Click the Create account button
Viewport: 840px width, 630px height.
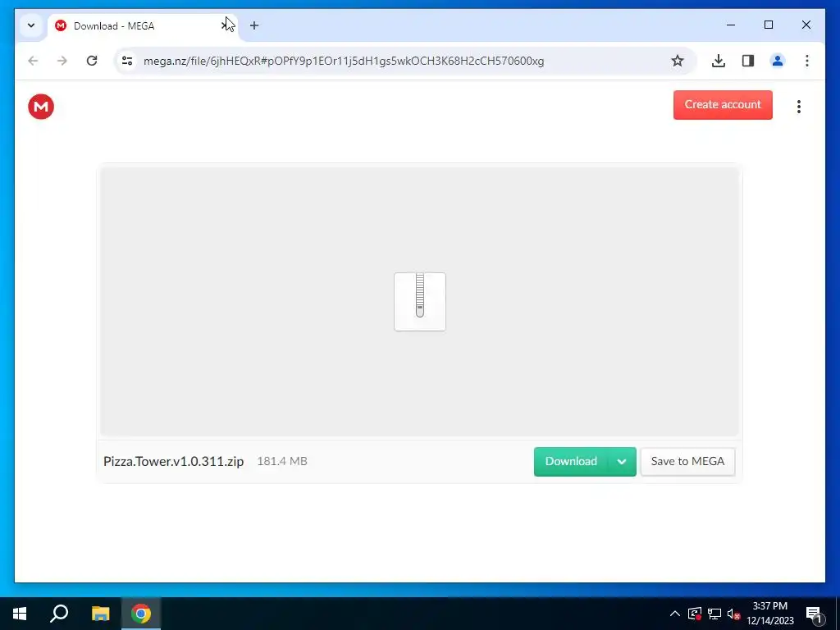tap(723, 104)
